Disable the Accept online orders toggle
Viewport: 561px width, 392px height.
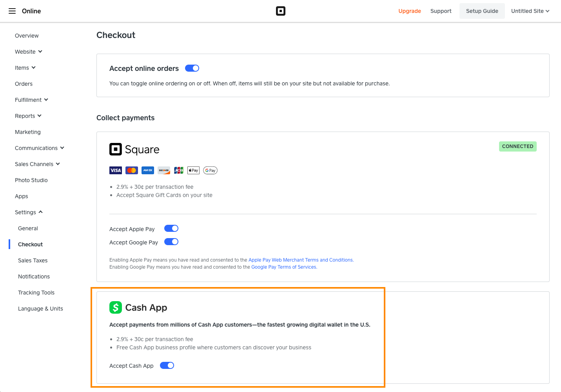point(192,68)
